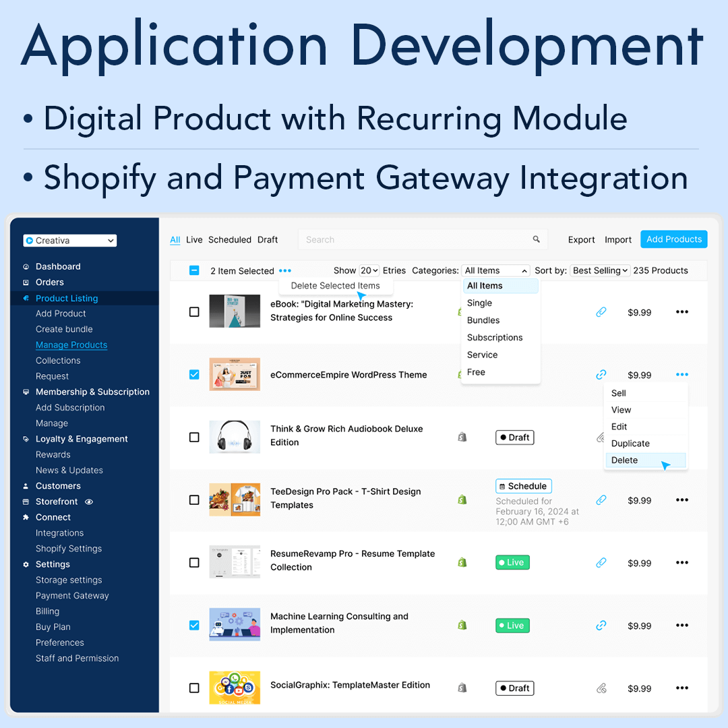The image size is (728, 728).
Task: Toggle the Storefront eye visibility icon
Action: click(x=89, y=502)
